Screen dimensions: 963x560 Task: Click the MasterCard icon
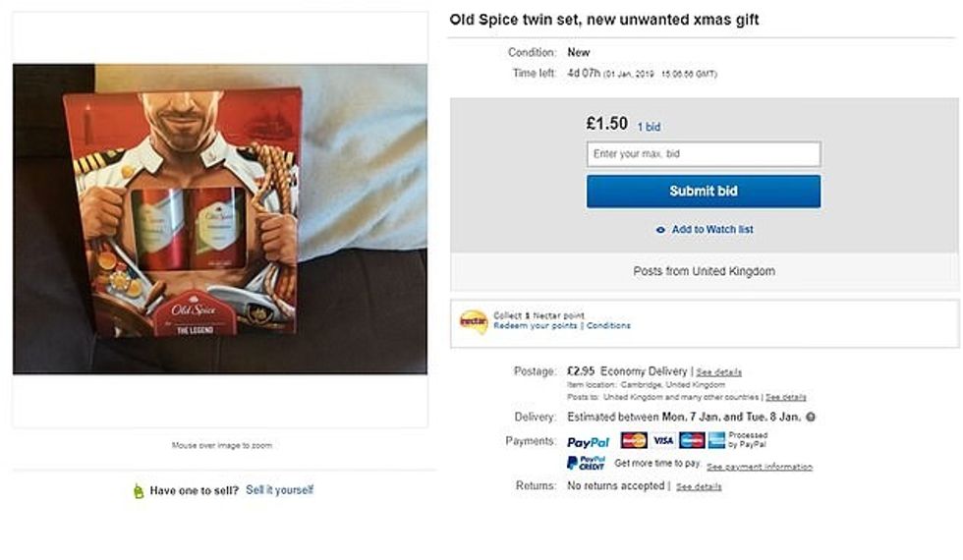click(634, 440)
